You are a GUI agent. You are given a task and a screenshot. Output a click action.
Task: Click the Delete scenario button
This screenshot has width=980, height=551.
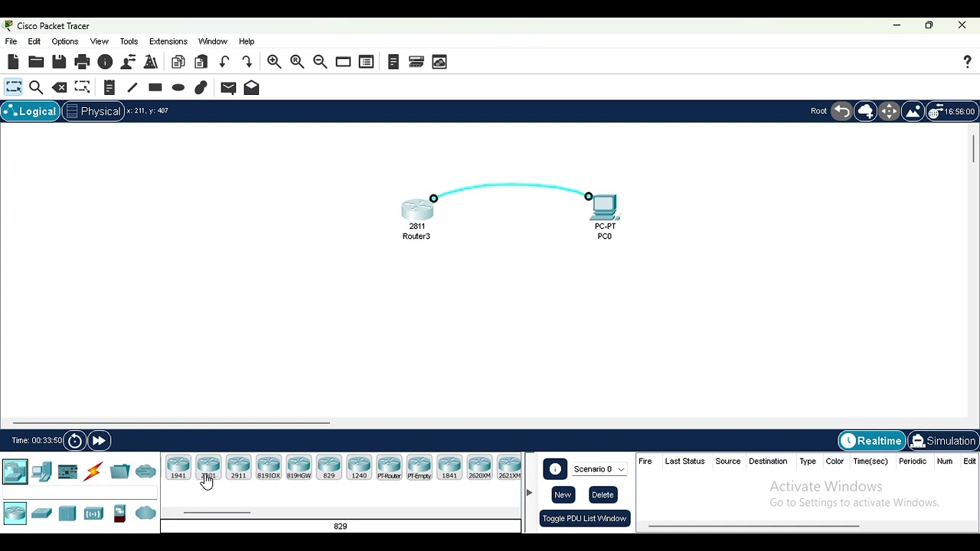point(603,494)
